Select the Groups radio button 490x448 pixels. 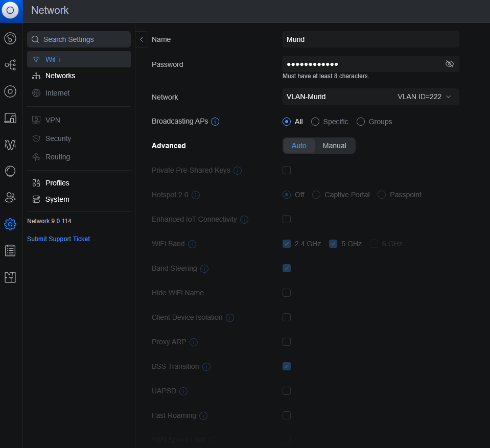[361, 122]
